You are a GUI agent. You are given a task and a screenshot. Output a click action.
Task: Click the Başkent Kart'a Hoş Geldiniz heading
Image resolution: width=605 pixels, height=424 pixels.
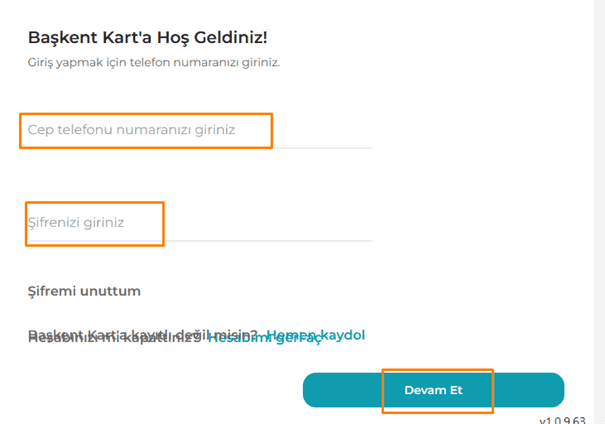[x=148, y=39]
